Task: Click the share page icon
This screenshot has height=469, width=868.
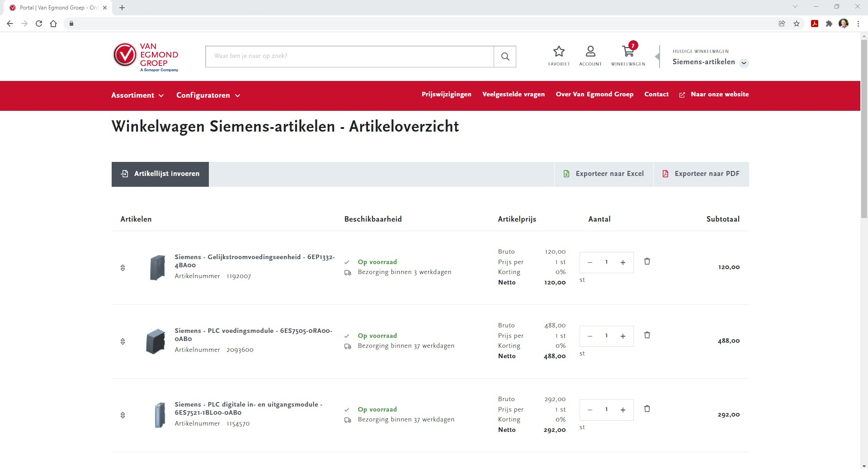Action: tap(782, 24)
